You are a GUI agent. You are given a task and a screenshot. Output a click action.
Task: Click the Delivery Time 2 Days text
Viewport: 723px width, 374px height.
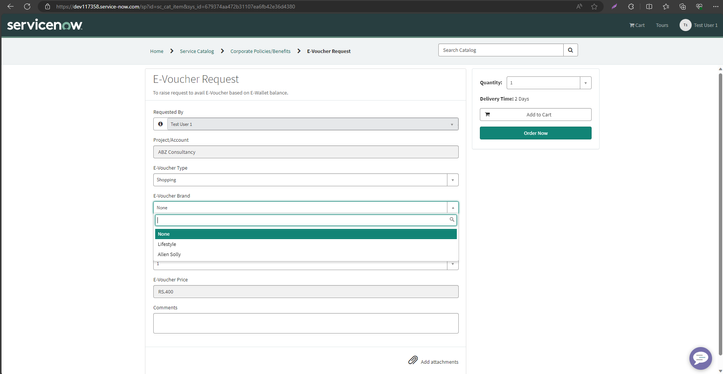point(504,99)
